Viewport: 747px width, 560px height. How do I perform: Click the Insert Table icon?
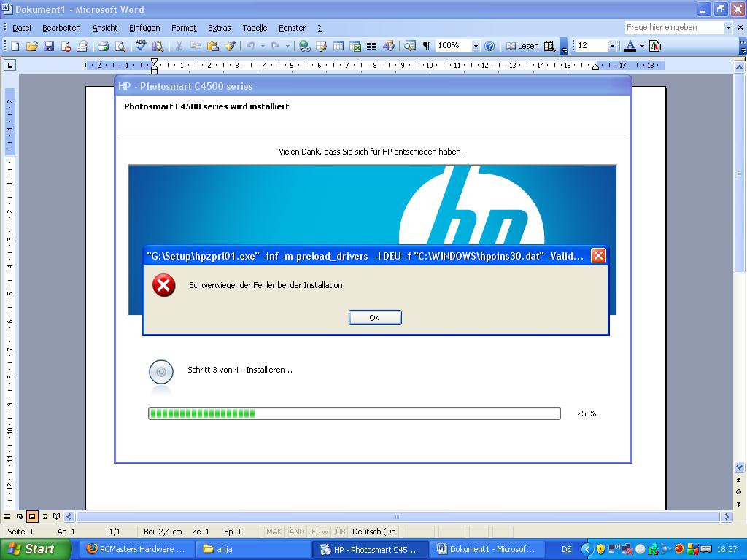click(338, 46)
